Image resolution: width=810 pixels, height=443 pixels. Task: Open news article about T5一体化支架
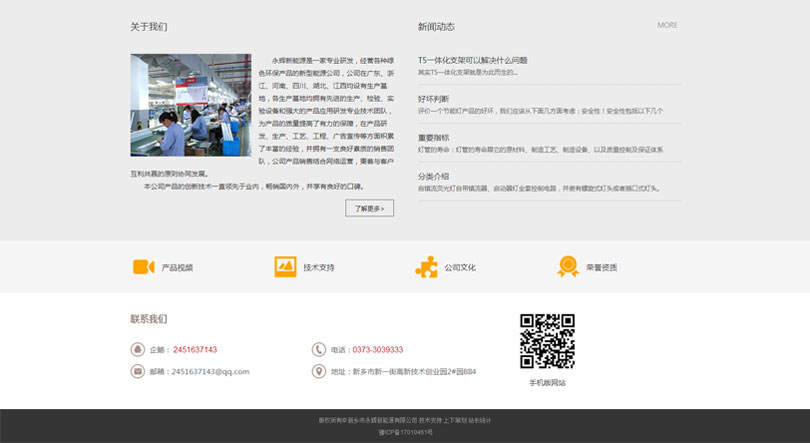coord(472,60)
